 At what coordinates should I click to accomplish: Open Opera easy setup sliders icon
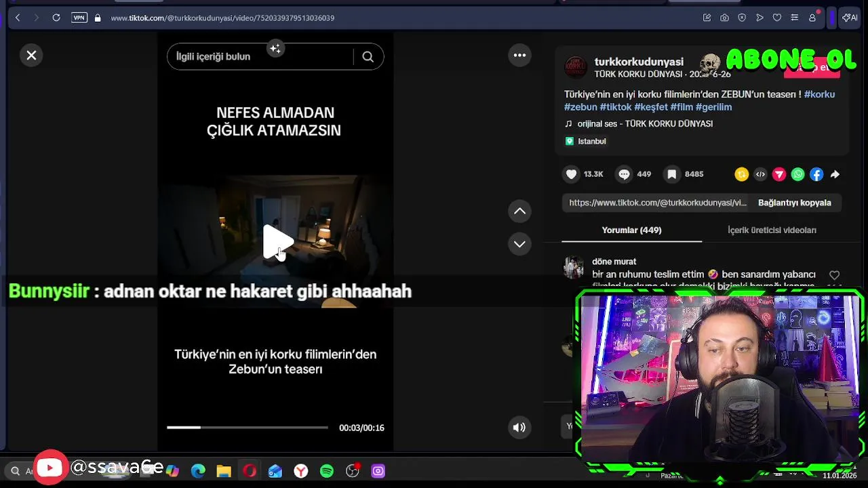[x=795, y=18]
